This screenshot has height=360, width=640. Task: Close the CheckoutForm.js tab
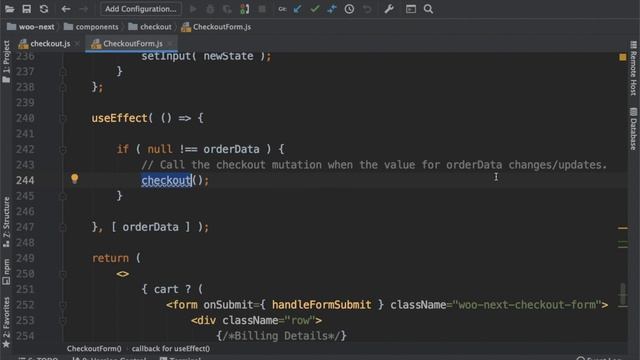169,44
